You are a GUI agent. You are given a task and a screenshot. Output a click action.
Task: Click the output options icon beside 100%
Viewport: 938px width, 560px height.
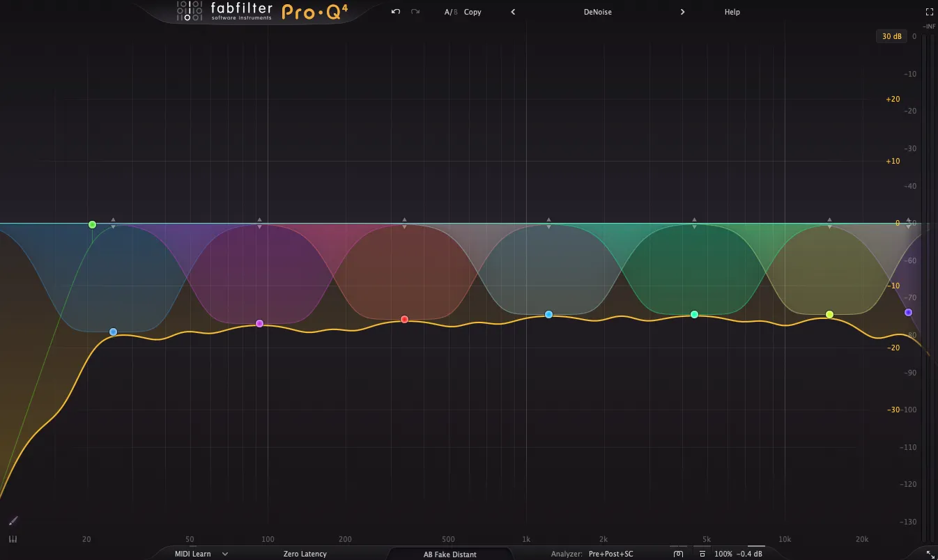[x=702, y=554]
